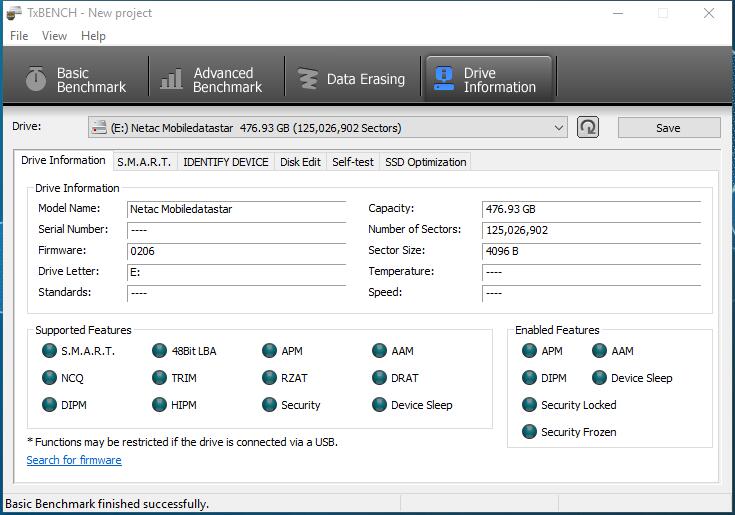Click the Temperature field
Screen dimensions: 735x515
(x=591, y=272)
